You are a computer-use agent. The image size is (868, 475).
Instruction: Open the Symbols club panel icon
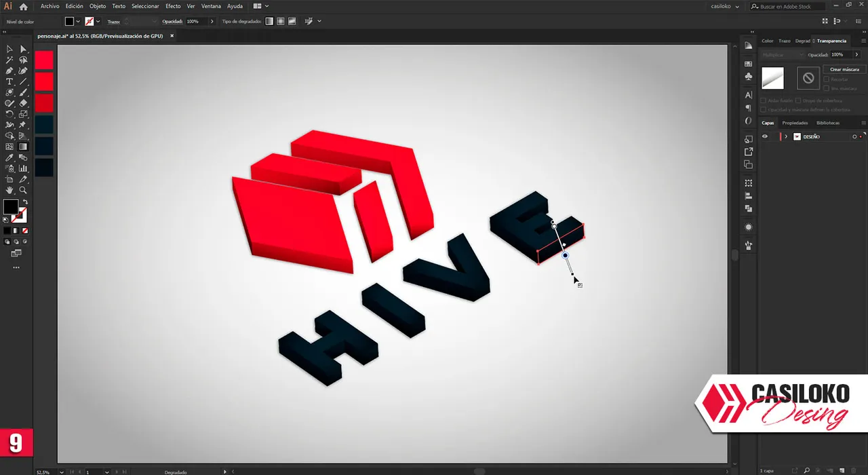(x=748, y=76)
